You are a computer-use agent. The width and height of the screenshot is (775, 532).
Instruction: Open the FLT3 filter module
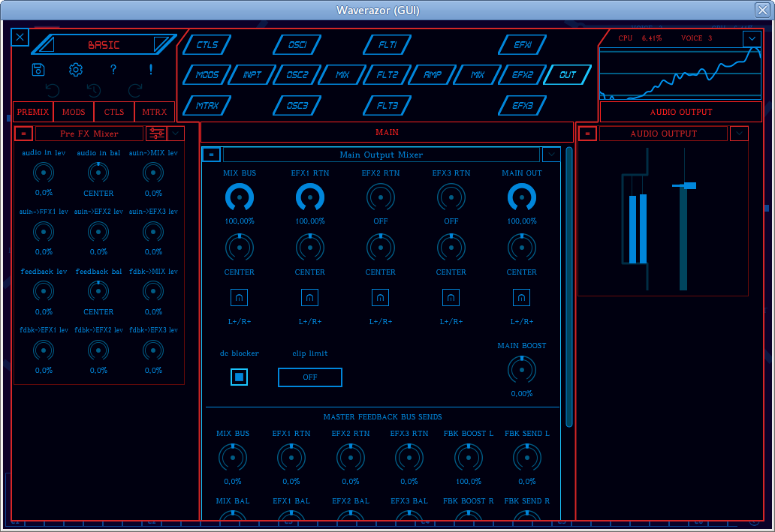pos(387,106)
